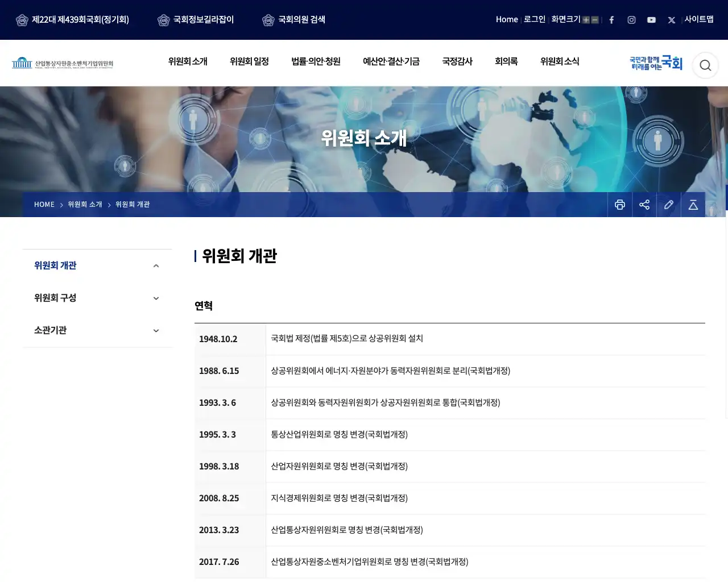728x582 pixels.
Task: Click the pencil edit icon
Action: coord(669,205)
